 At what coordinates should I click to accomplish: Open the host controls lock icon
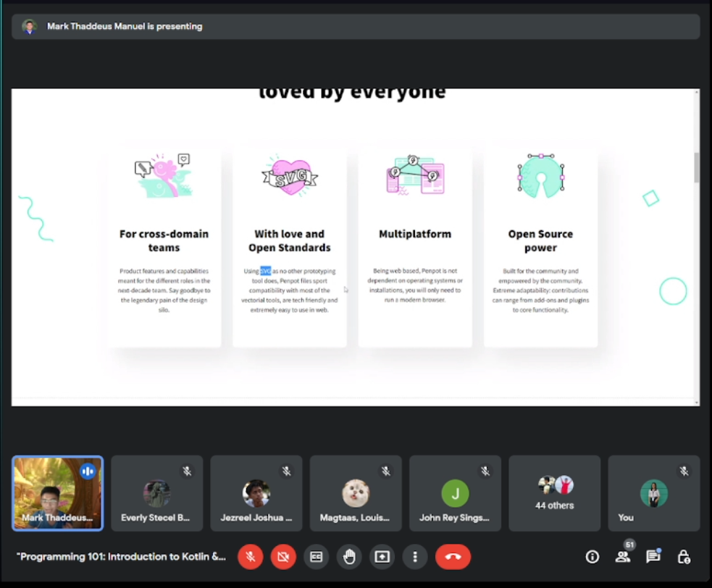pyautogui.click(x=683, y=557)
